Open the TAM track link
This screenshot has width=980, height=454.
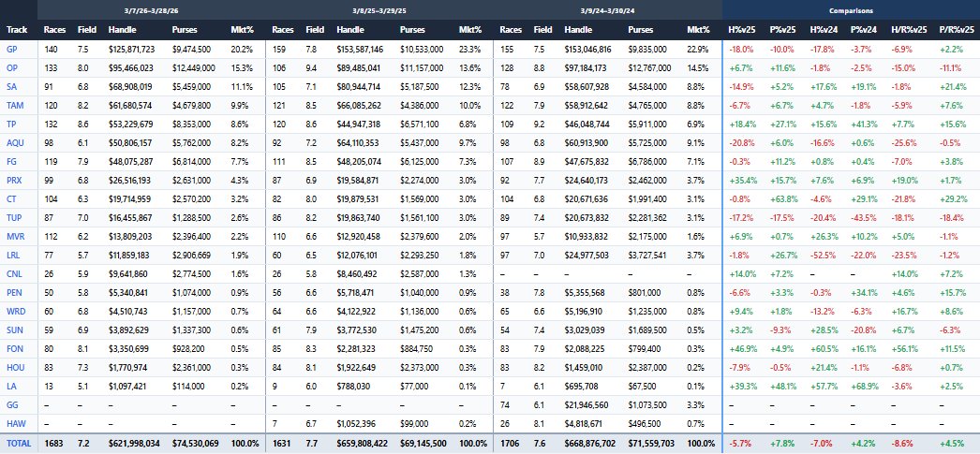tap(14, 106)
